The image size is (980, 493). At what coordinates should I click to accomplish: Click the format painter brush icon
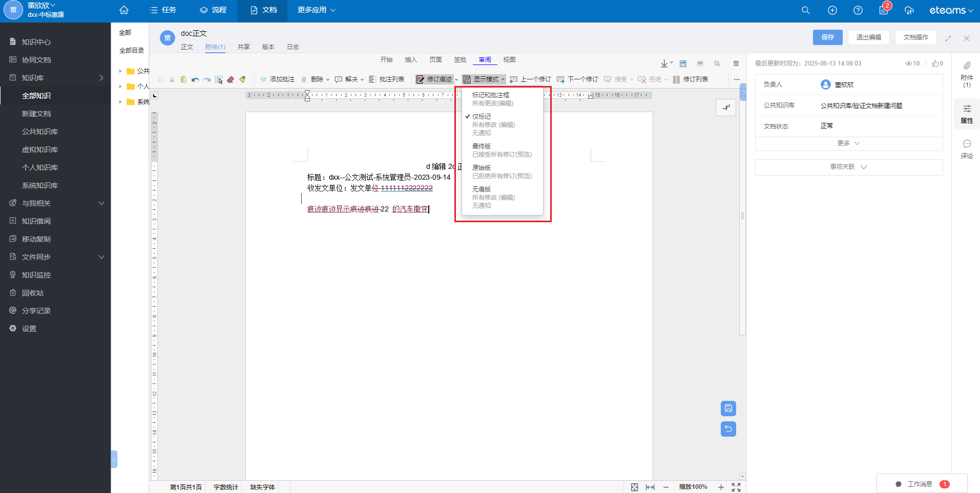[242, 79]
